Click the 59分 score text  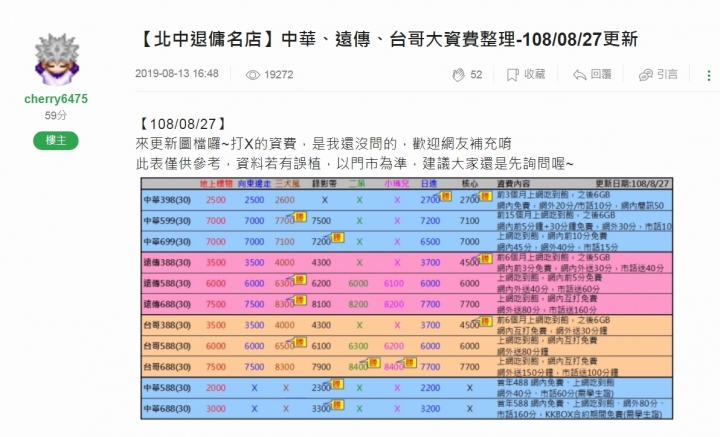coord(56,116)
